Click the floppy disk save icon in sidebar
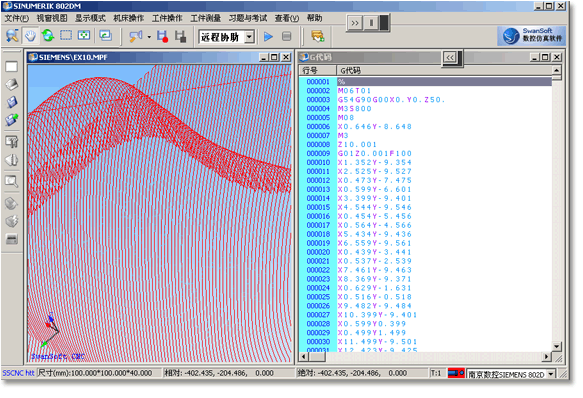 (12, 102)
